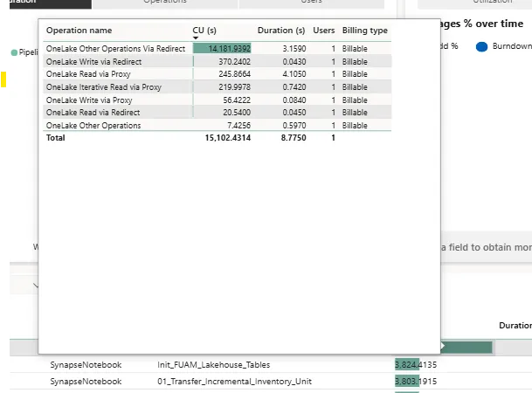Click the green horizontal scrollbar thumb
The height and width of the screenshot is (393, 532).
(x=466, y=347)
